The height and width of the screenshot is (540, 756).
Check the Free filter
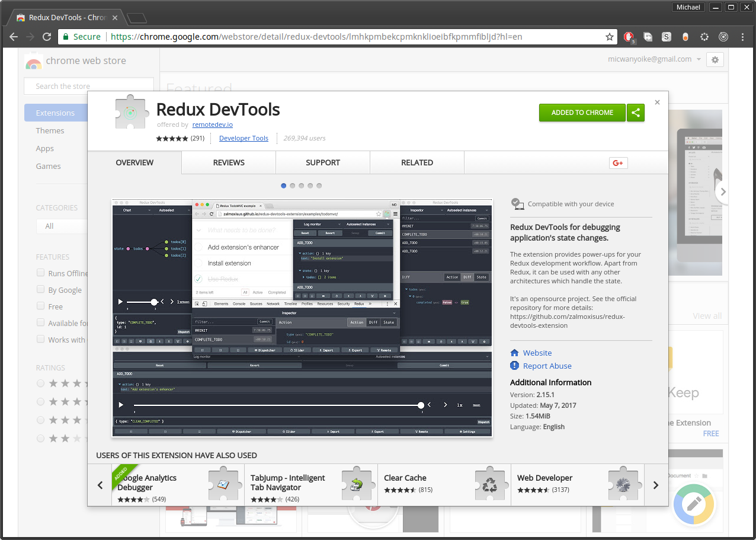pos(40,306)
